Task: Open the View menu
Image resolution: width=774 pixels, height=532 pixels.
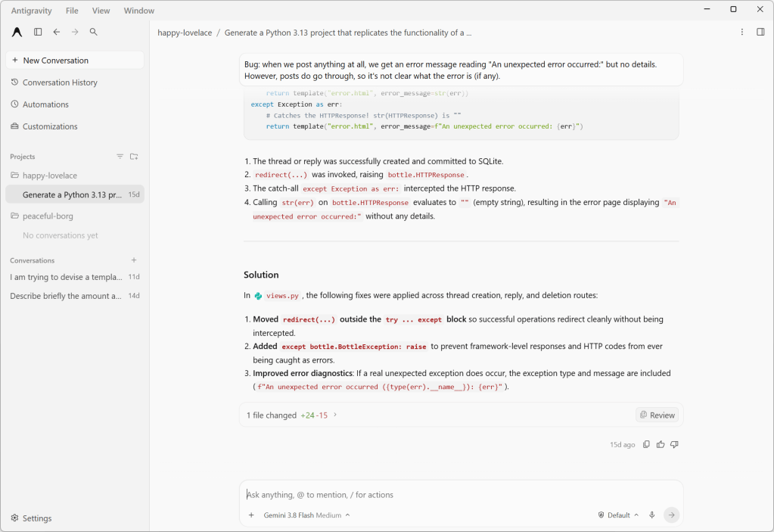Action: 101,11
